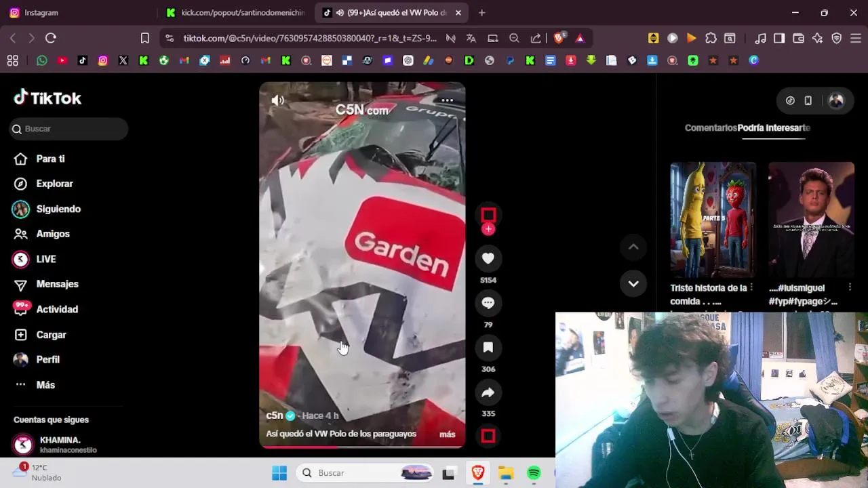Open profile avatar menu at top right
The width and height of the screenshot is (868, 488).
[836, 100]
